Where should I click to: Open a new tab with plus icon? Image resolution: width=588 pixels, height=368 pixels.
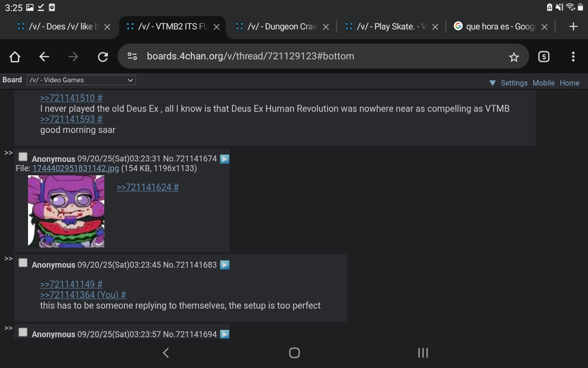[x=573, y=27]
